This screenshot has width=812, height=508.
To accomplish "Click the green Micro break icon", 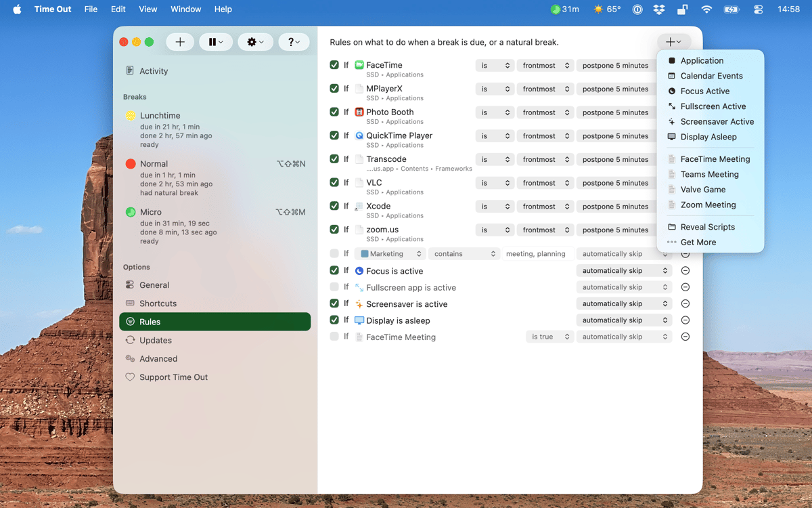I will pos(131,212).
